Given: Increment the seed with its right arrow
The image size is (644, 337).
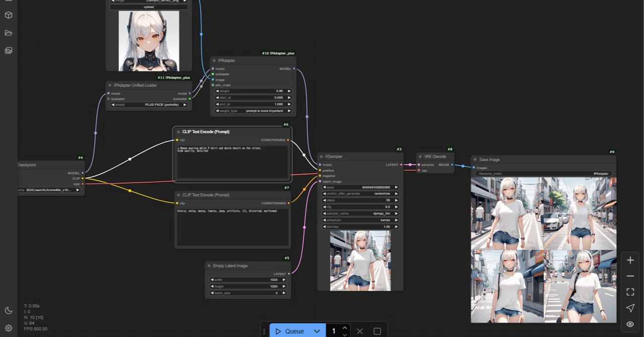Looking at the screenshot, I should (x=396, y=187).
